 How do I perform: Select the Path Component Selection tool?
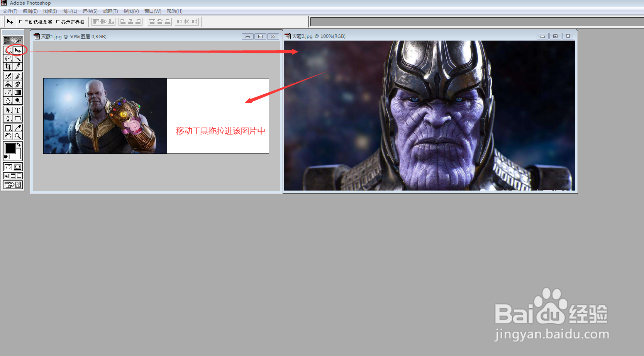tap(8, 110)
